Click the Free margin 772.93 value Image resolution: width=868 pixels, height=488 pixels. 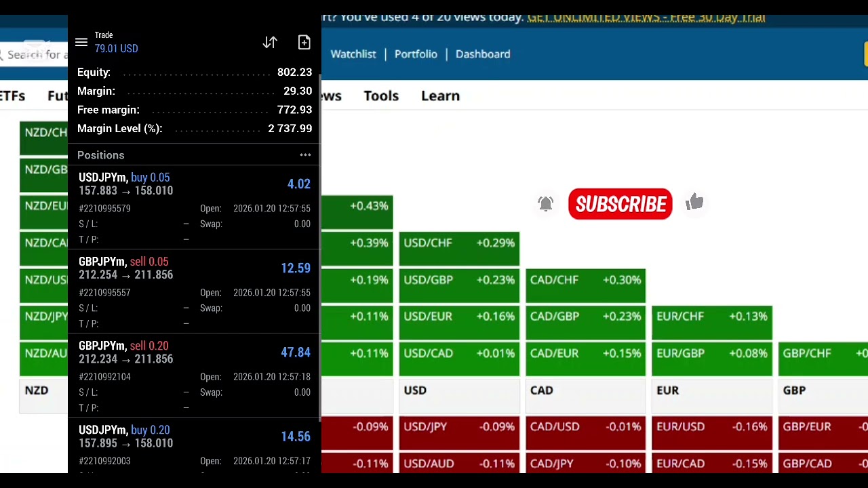click(294, 110)
